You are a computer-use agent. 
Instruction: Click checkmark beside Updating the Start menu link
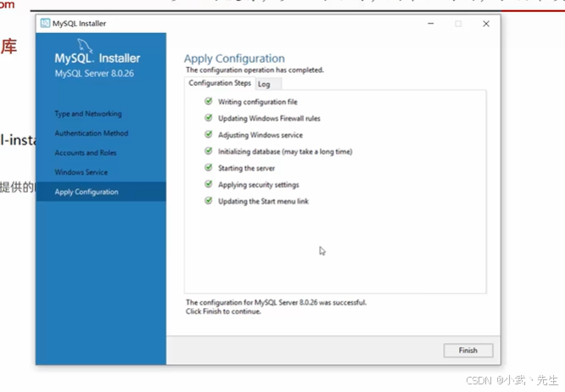(x=209, y=201)
